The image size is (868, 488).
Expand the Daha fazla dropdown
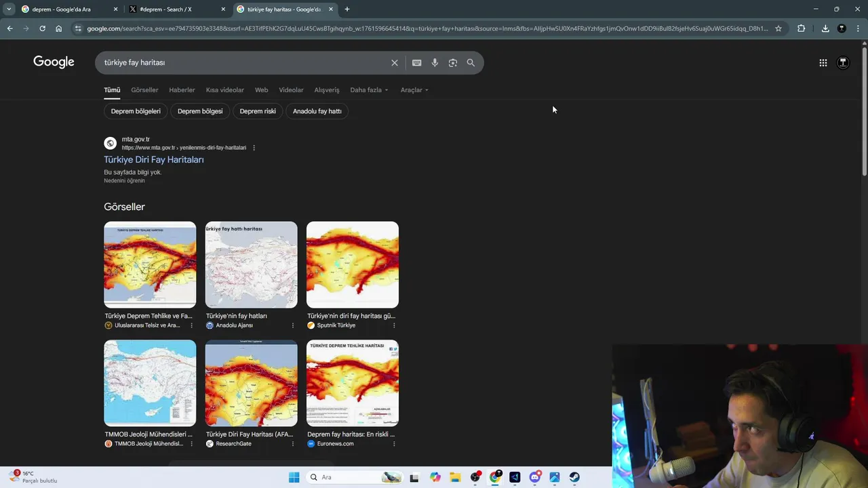(370, 89)
